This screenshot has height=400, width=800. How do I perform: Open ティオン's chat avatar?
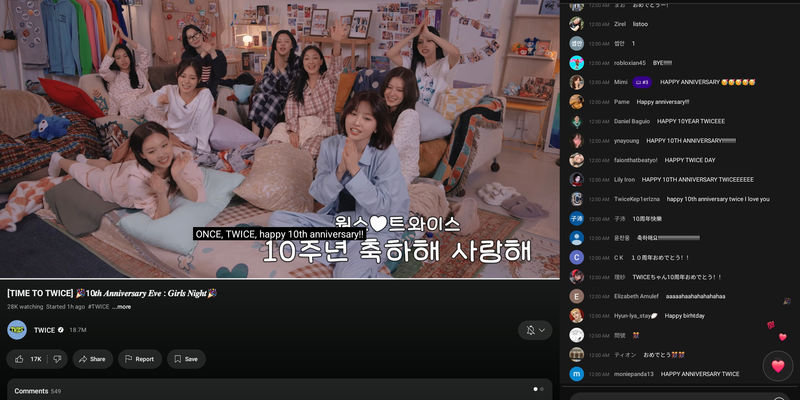[x=577, y=355]
